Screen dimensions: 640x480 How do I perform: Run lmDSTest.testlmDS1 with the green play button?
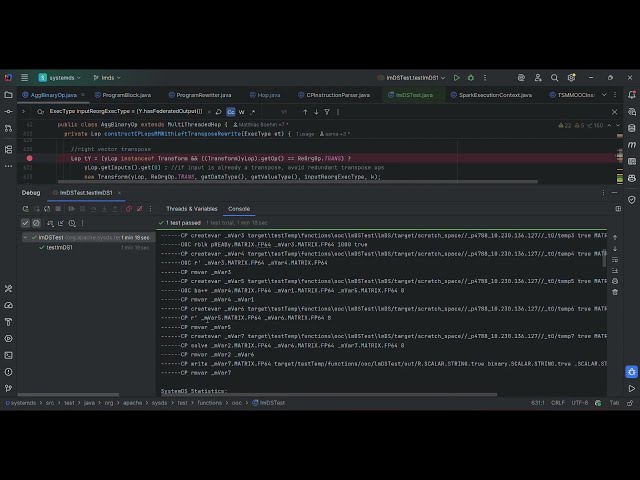tap(456, 78)
